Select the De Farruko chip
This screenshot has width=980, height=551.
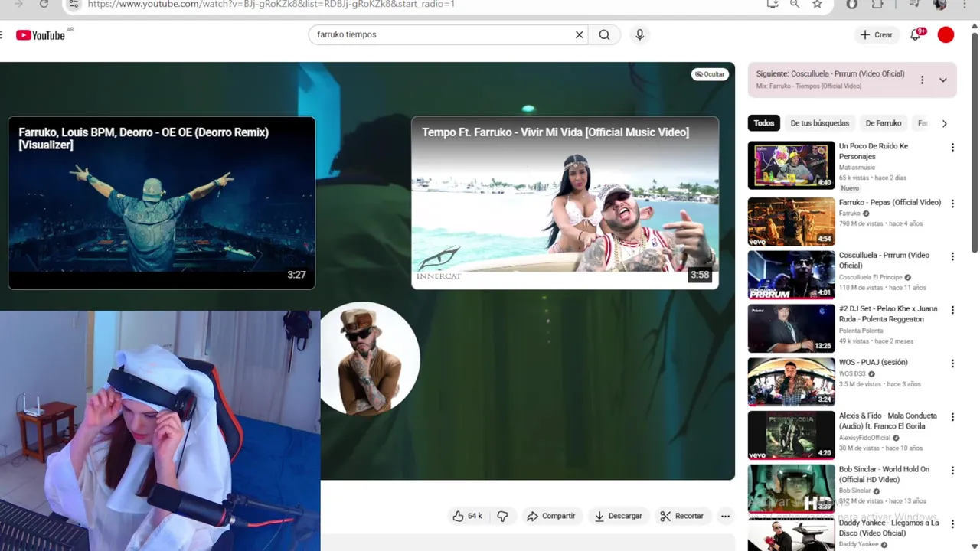point(884,123)
